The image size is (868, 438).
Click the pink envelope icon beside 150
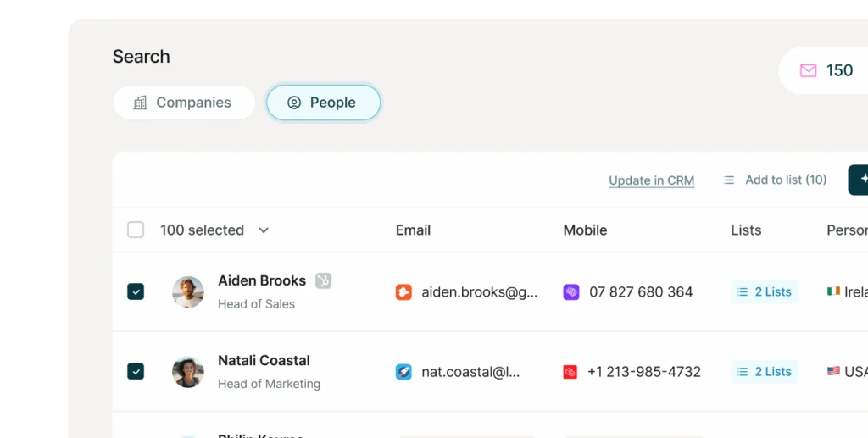coord(809,70)
